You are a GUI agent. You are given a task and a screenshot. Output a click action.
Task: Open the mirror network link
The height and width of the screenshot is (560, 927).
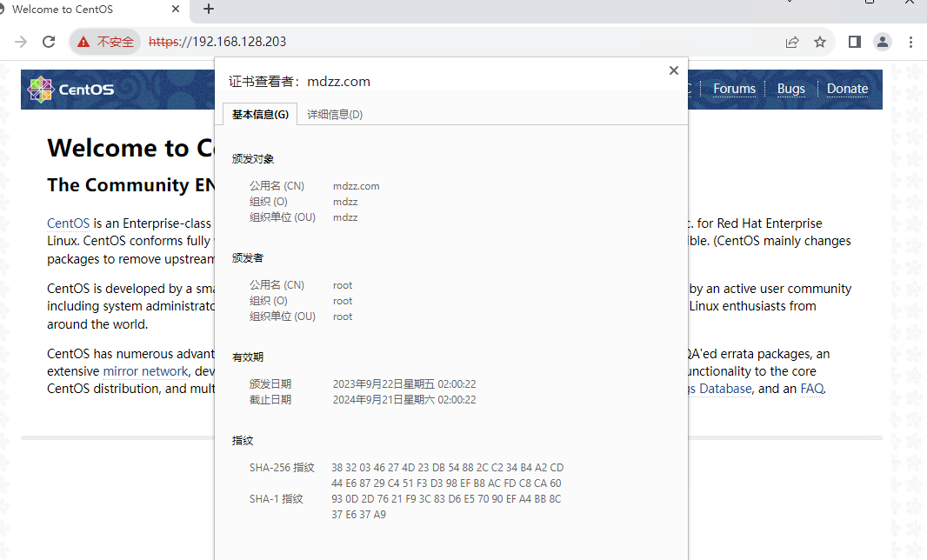(145, 371)
